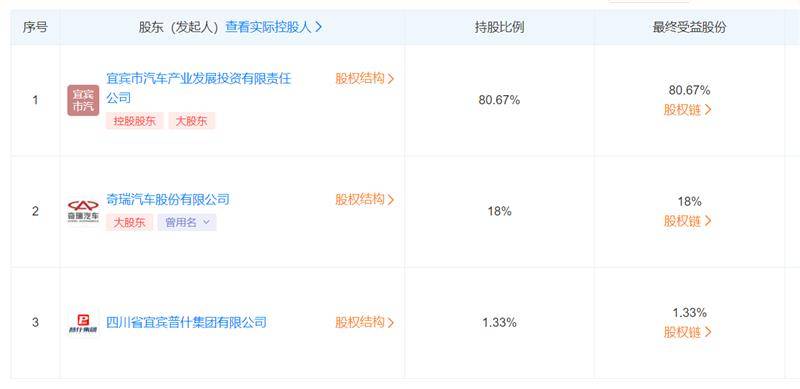Click the 最终受益股份 column header

point(689,28)
